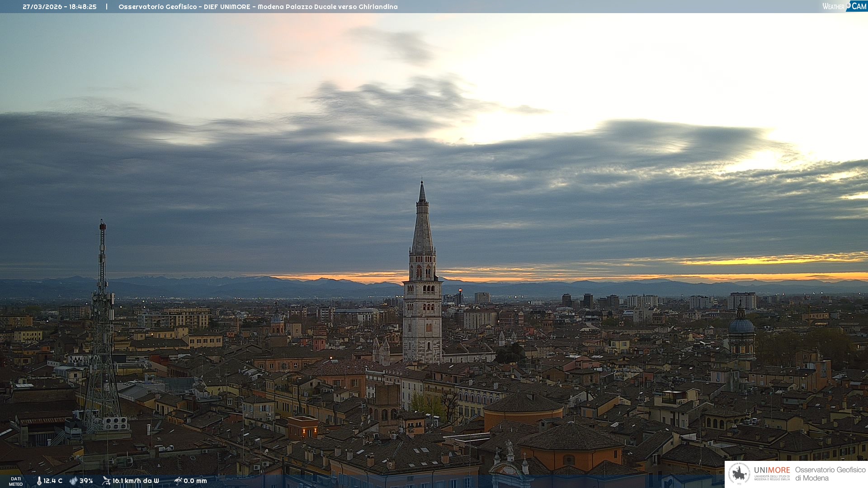Click the 18:48:25 timestamp

83,7
